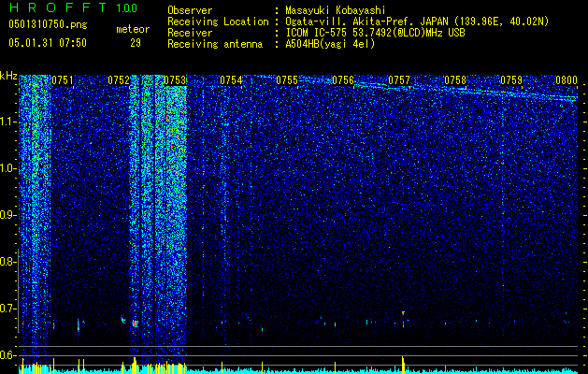Click the 0753 time marker
The image size is (588, 374).
pos(175,80)
